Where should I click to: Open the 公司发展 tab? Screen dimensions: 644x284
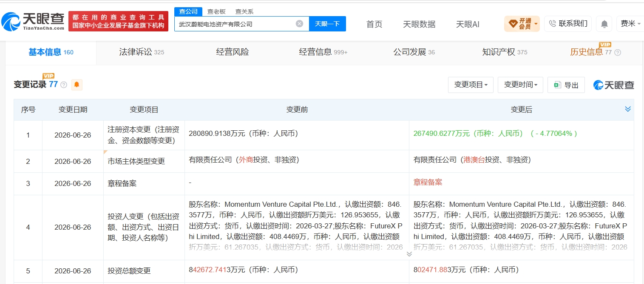414,52
